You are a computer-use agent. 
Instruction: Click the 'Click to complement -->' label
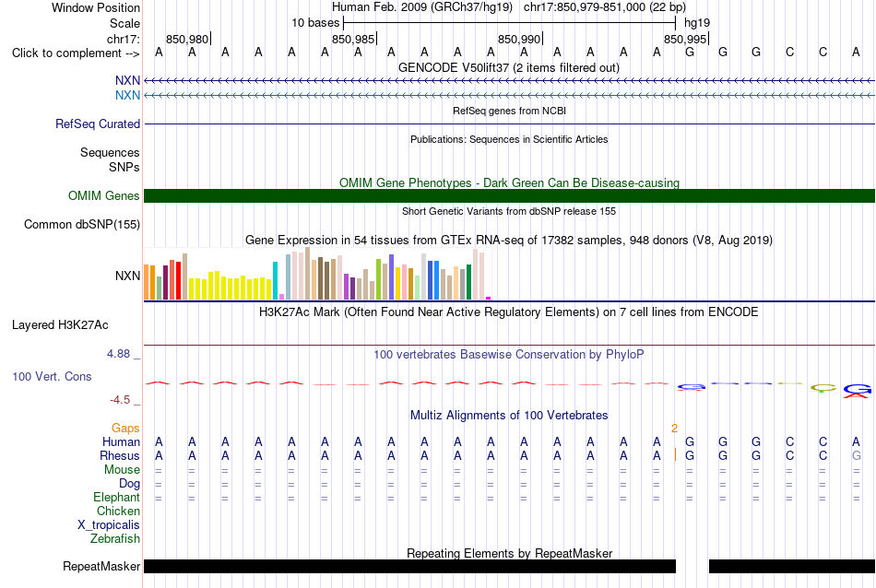pyautogui.click(x=76, y=53)
